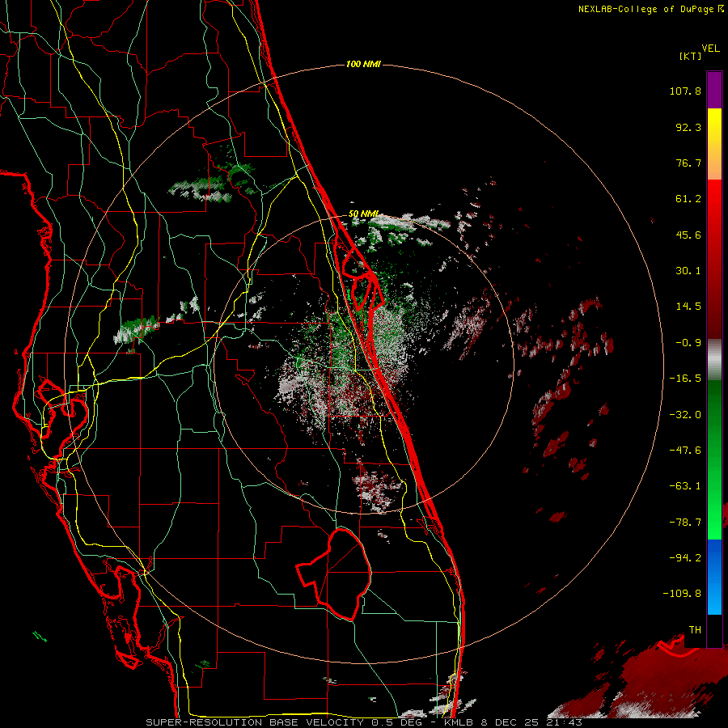This screenshot has height=728, width=728.
Task: Click the 45.6 scale value
Action: point(688,235)
